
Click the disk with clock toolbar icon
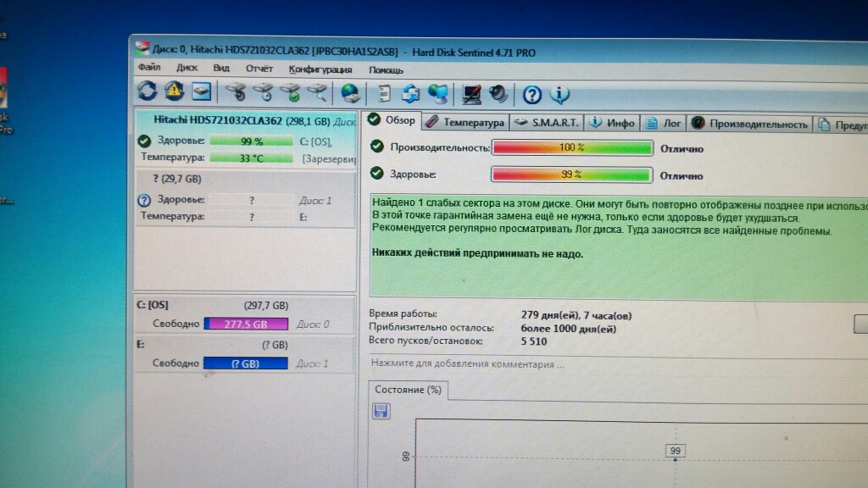pyautogui.click(x=264, y=92)
